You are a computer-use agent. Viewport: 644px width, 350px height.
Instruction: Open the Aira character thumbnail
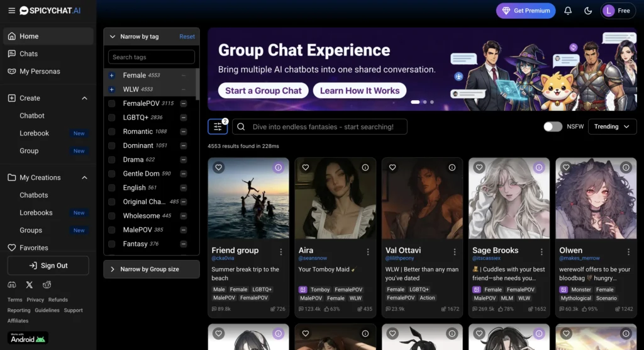click(x=335, y=198)
